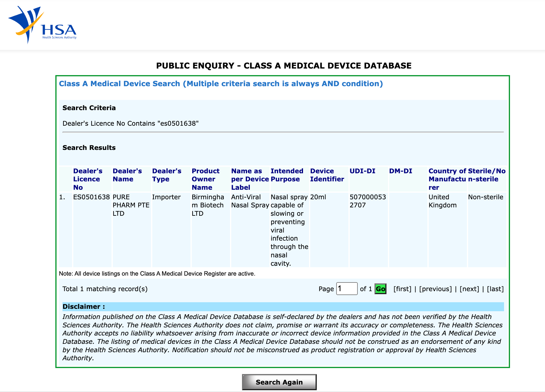The image size is (545, 392).
Task: Click the HSA Health Sciences Authority logo
Action: (x=42, y=25)
